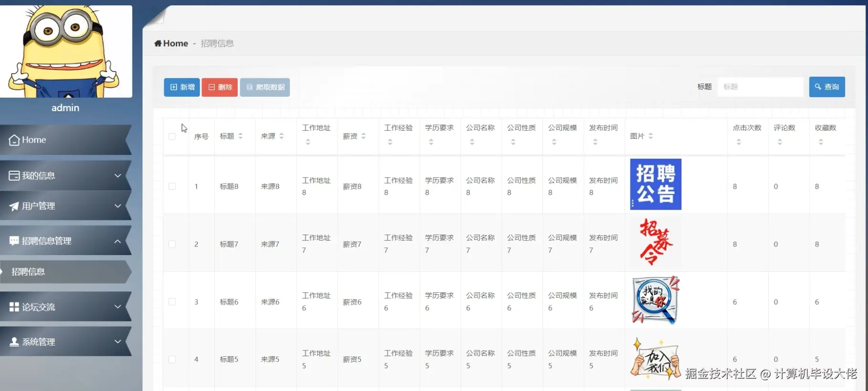Open Home in the sidebar

point(66,140)
